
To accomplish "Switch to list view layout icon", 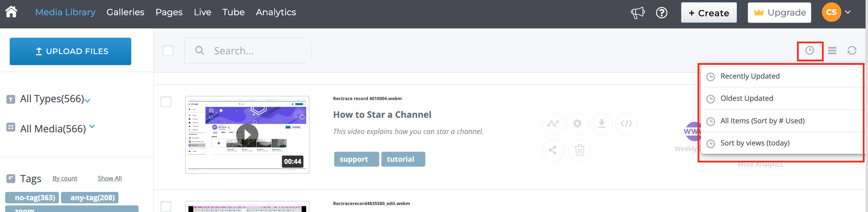I will click(832, 51).
